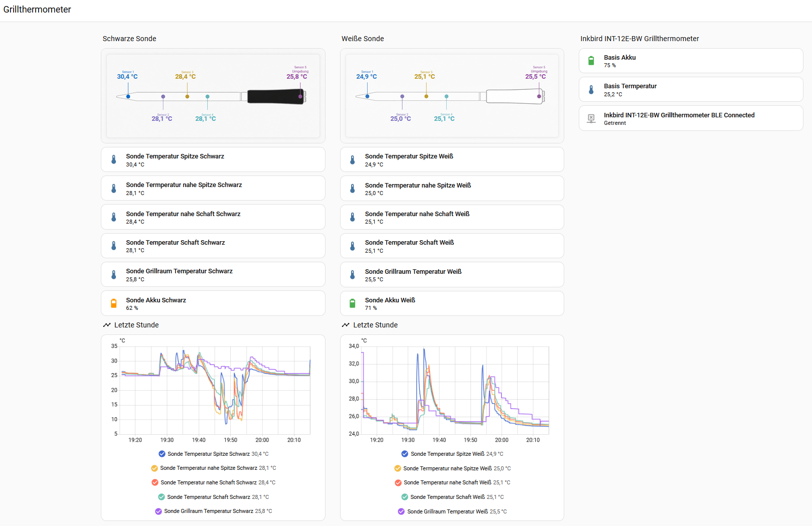
Task: Toggle Sonde Temperatur Spitze Weiß graph series
Action: tap(405, 454)
